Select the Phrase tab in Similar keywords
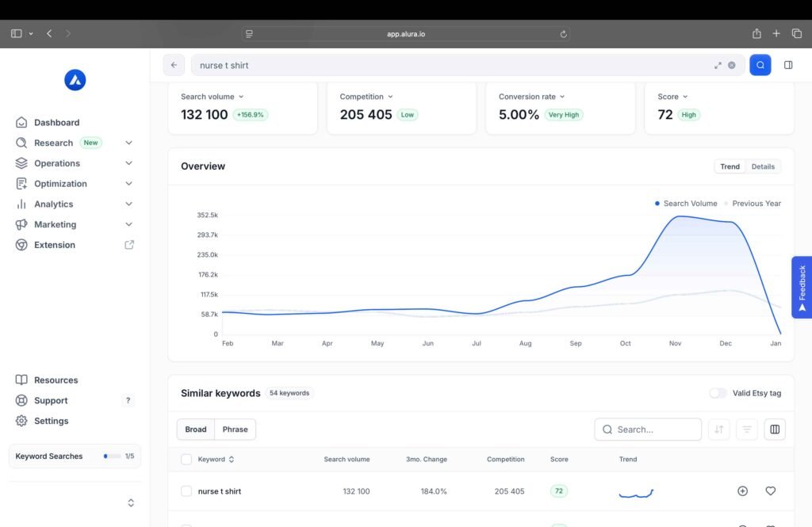The image size is (812, 527). click(235, 429)
